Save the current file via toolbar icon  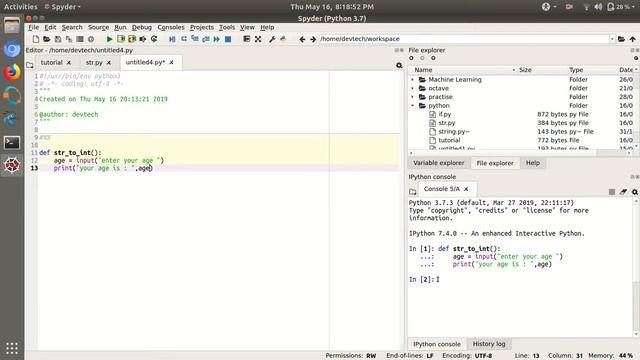[58, 39]
